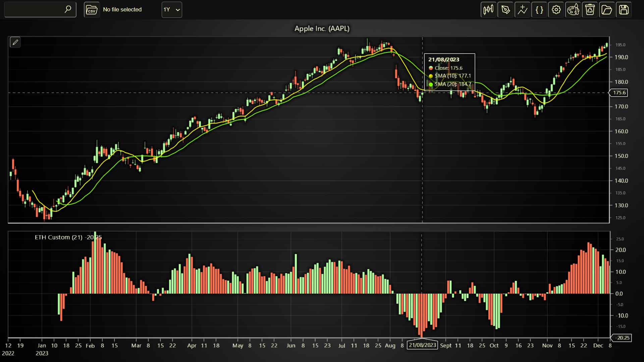Click the 'Apple Inc. (AAPL)' chart title
This screenshot has width=644, height=362.
point(322,29)
